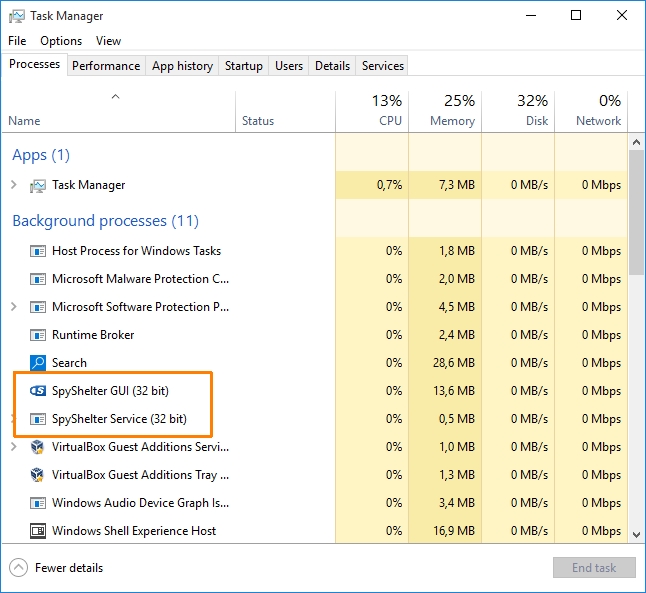The height and width of the screenshot is (593, 646).
Task: Click the Host Process for Windows Tasks icon
Action: point(38,251)
